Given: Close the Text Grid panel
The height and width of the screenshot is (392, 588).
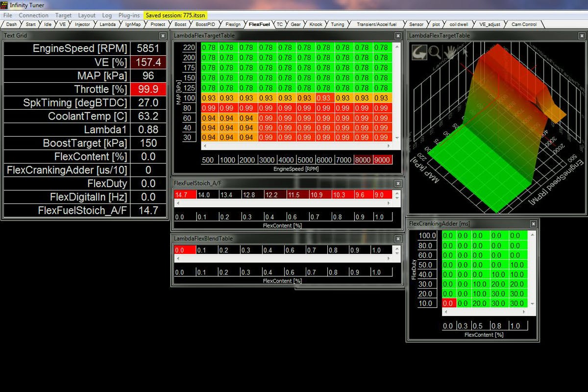Looking at the screenshot, I should [163, 36].
